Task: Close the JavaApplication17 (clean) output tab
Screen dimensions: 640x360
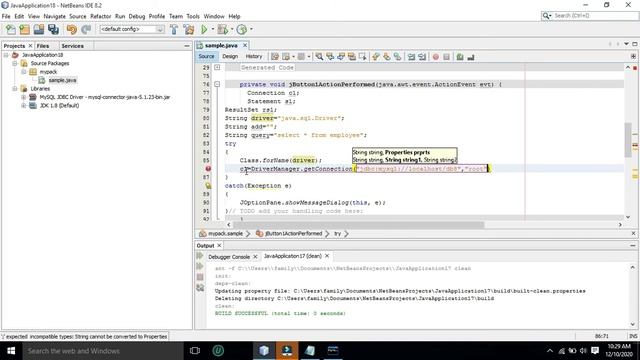Action: [327, 256]
